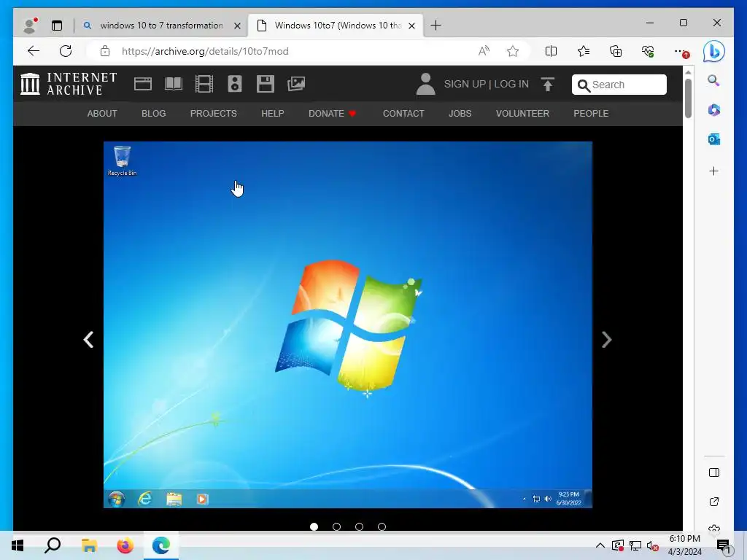The height and width of the screenshot is (560, 747).
Task: Open the JOBS link
Action: (x=460, y=113)
